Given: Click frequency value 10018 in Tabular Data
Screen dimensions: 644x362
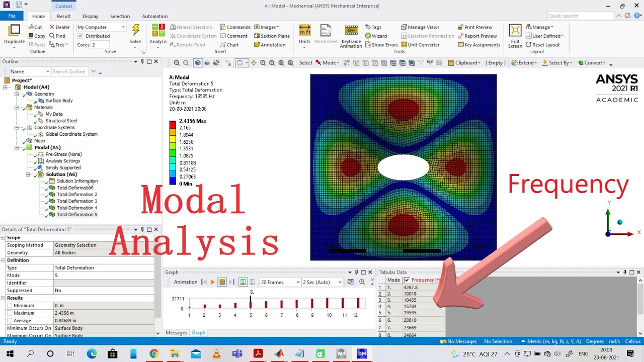Looking at the screenshot, I should [x=410, y=294].
